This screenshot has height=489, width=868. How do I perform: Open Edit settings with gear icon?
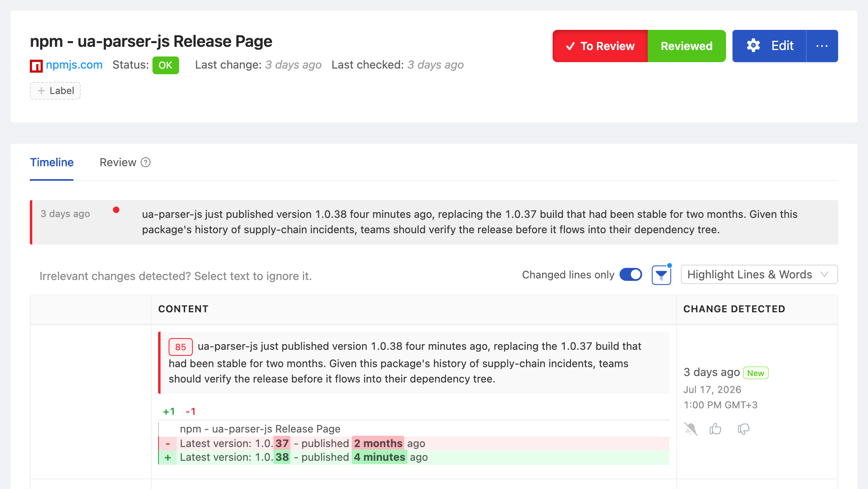[769, 46]
